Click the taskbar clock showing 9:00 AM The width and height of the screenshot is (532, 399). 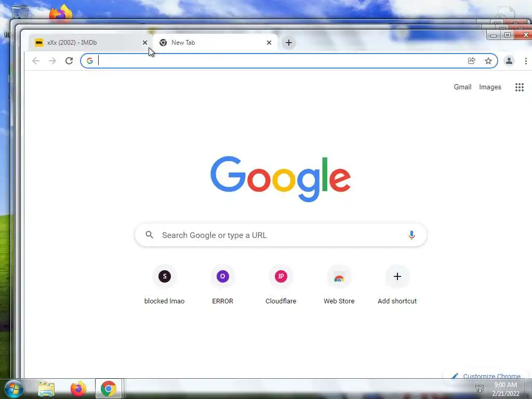click(506, 389)
